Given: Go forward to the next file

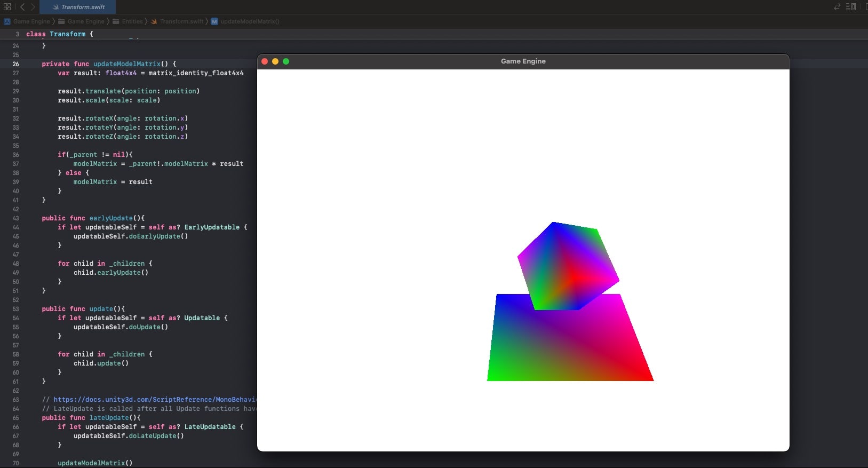Looking at the screenshot, I should pos(33,7).
